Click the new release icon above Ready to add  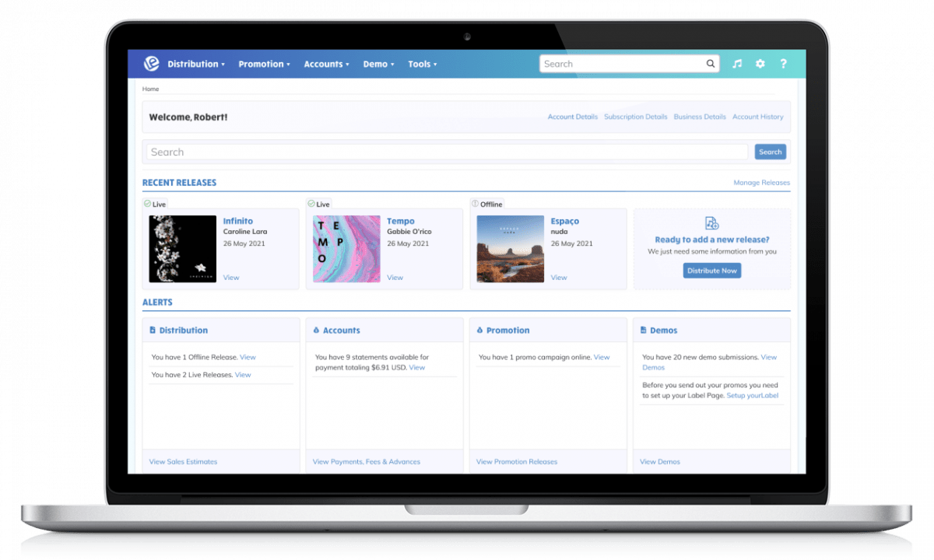point(711,222)
